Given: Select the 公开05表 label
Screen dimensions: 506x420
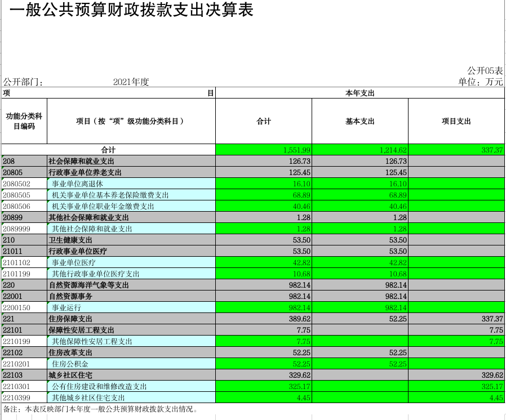Looking at the screenshot, I should pos(485,70).
